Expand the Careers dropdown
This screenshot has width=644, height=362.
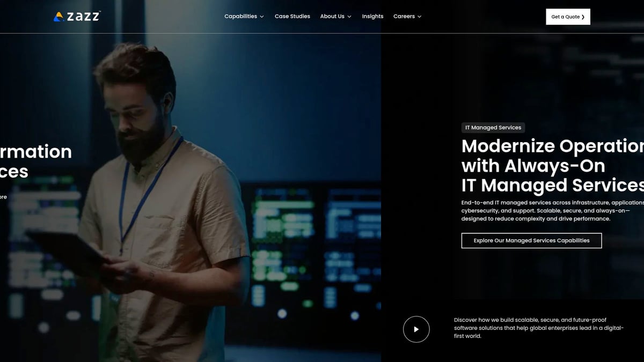(x=407, y=17)
